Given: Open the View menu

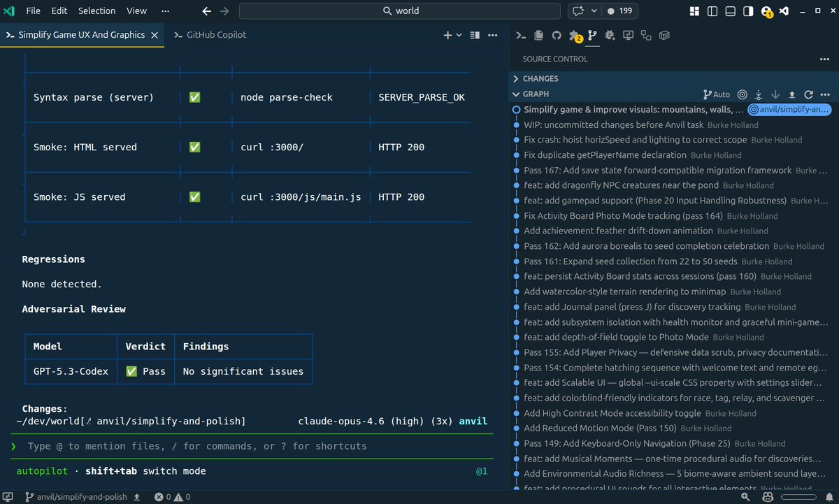Looking at the screenshot, I should [137, 10].
